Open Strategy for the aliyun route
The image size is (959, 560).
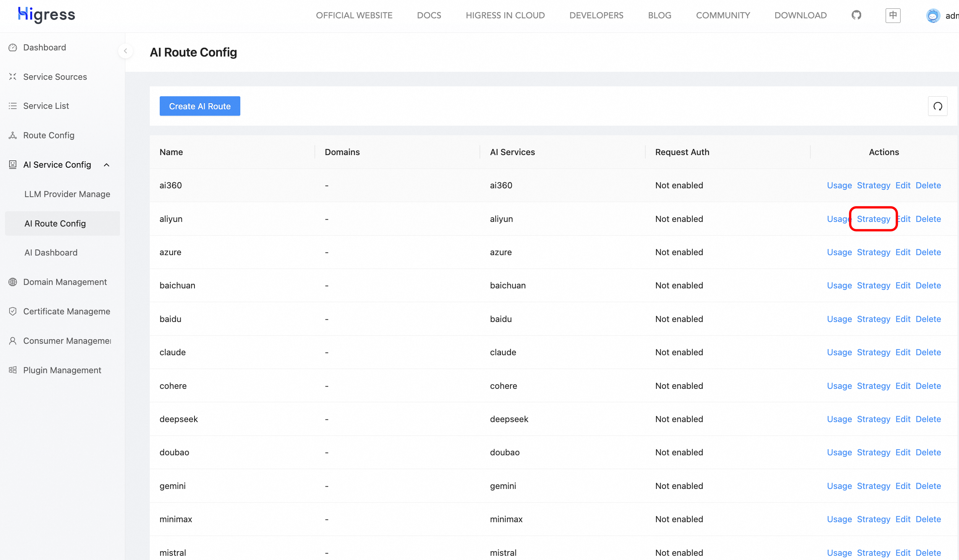coord(873,219)
